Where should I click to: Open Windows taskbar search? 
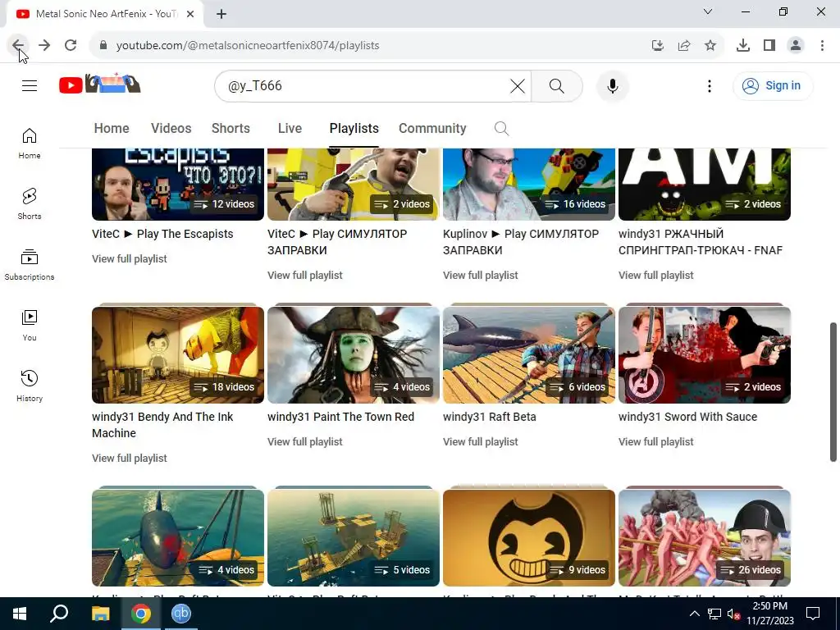pos(59,614)
